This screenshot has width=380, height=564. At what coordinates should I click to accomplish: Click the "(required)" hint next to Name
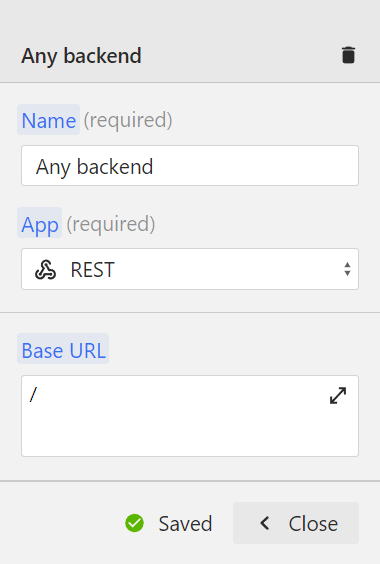pos(128,120)
